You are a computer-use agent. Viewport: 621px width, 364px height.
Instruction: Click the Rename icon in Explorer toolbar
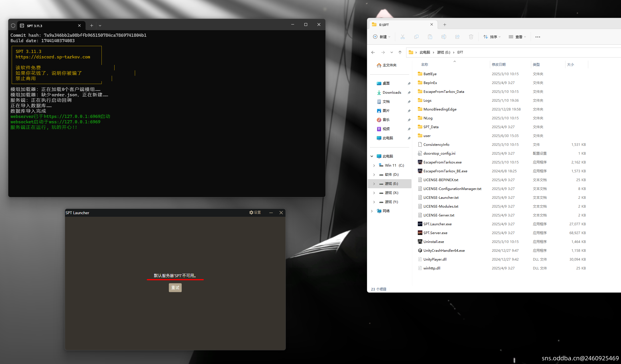[x=444, y=37]
